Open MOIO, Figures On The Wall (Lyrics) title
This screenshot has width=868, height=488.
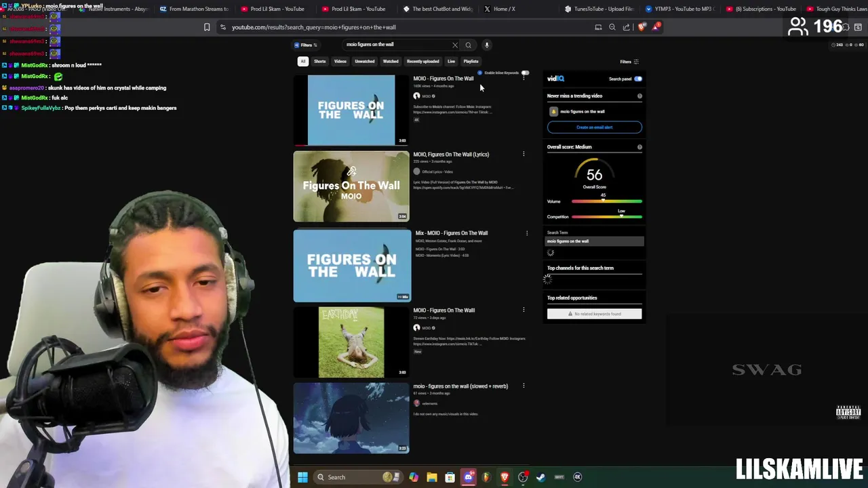pyautogui.click(x=451, y=155)
